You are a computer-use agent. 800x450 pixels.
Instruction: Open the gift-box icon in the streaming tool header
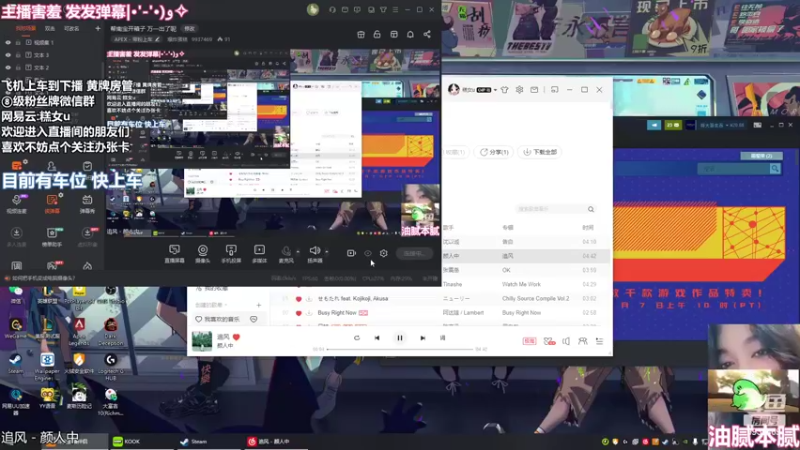[x=361, y=34]
